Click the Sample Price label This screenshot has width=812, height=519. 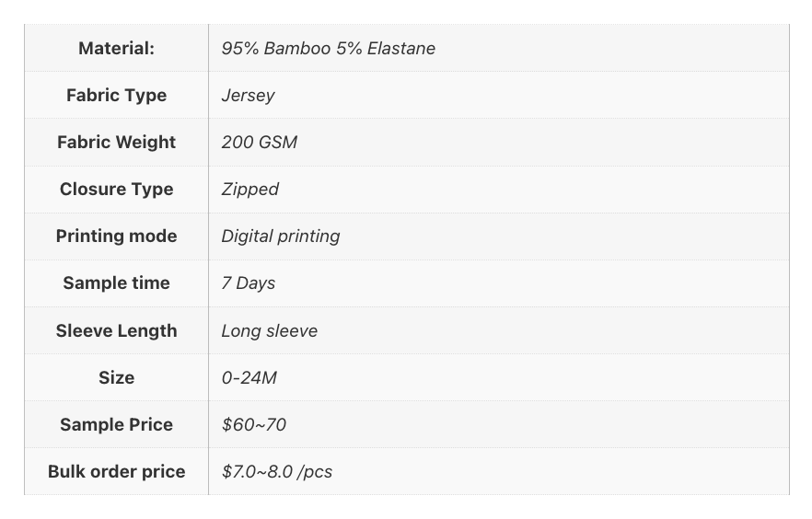coord(117,424)
